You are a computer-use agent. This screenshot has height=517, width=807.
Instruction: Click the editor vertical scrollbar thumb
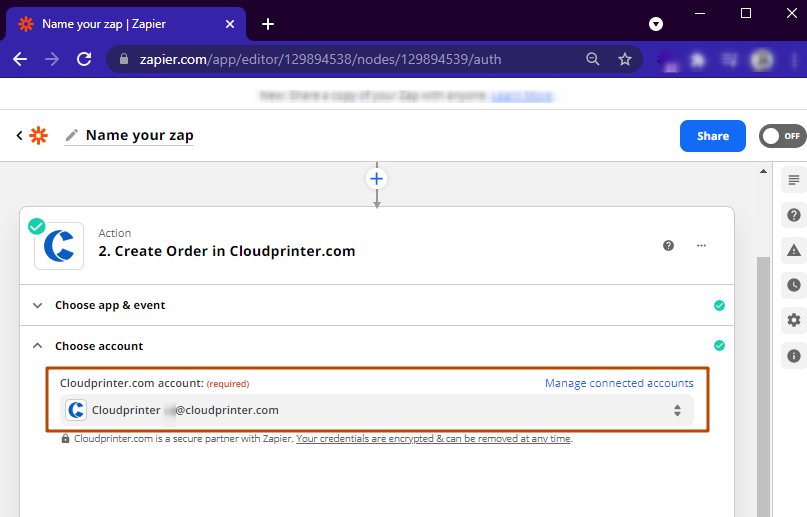tap(763, 386)
